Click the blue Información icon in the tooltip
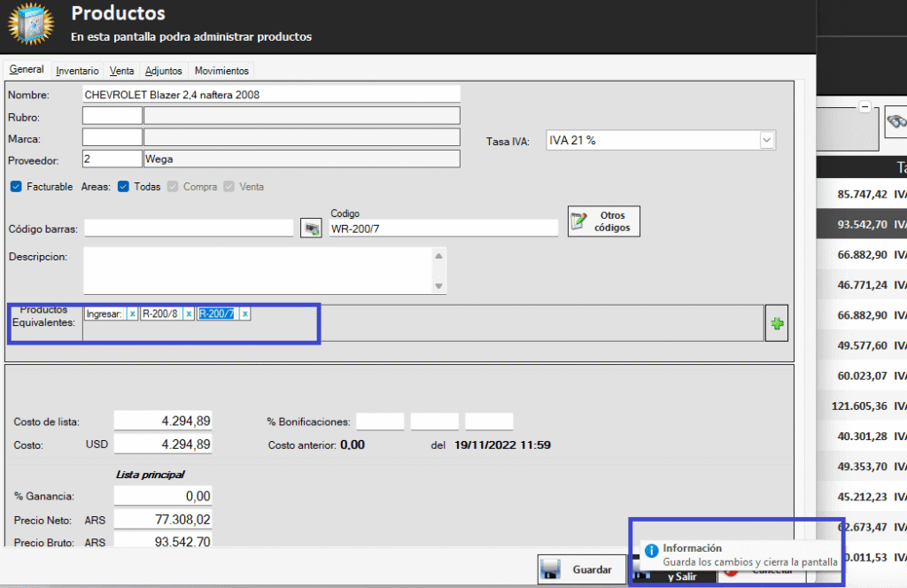Image resolution: width=907 pixels, height=588 pixels. click(x=651, y=551)
